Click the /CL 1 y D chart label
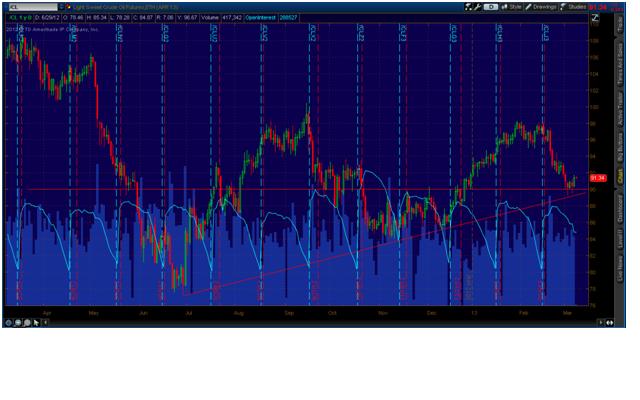This screenshot has width=640, height=400. tap(20, 18)
